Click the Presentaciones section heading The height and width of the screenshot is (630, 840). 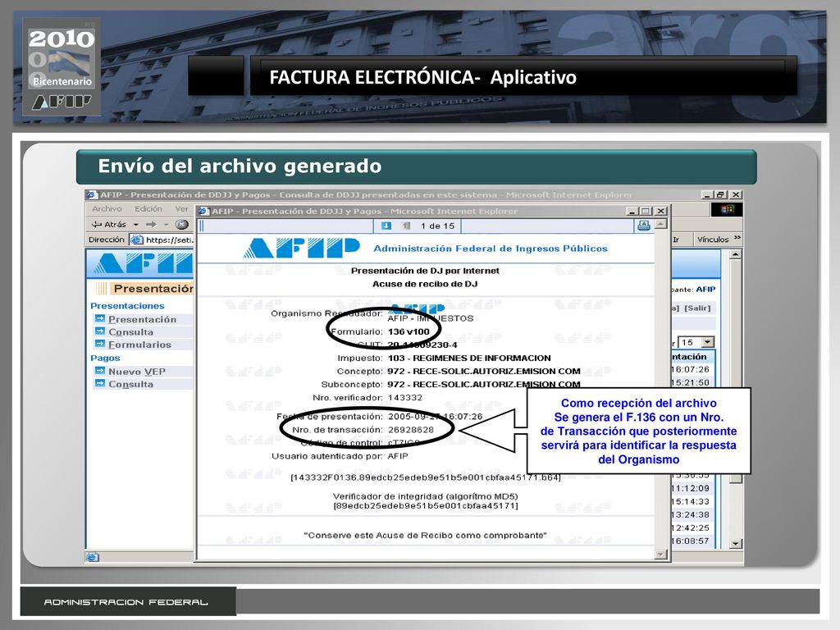127,306
